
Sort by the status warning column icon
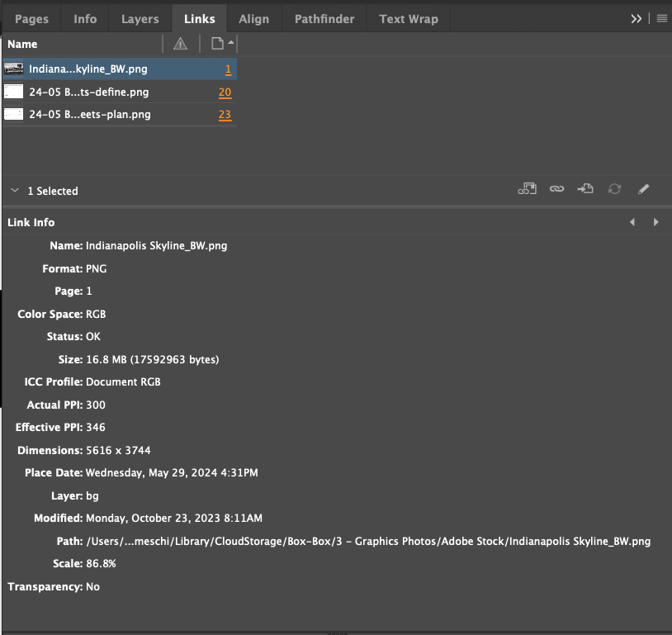[181, 44]
